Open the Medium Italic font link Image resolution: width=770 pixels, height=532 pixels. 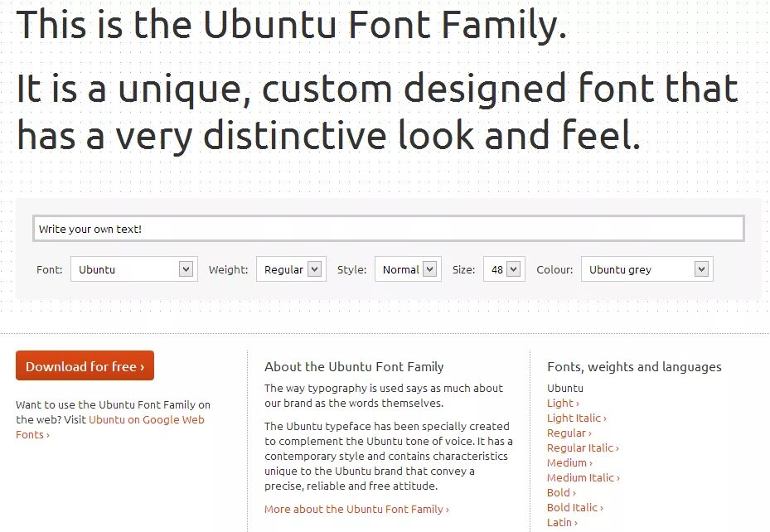pos(584,477)
